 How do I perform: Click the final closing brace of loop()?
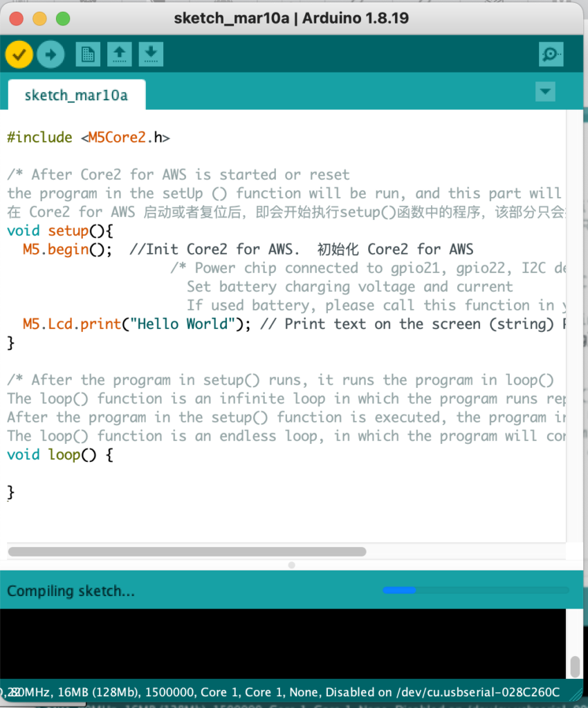coord(11,492)
